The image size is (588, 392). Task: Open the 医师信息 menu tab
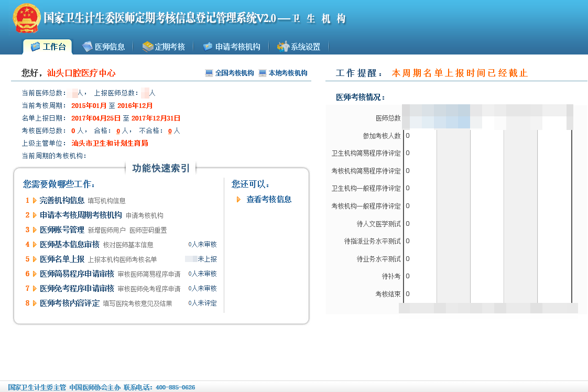pyautogui.click(x=110, y=47)
